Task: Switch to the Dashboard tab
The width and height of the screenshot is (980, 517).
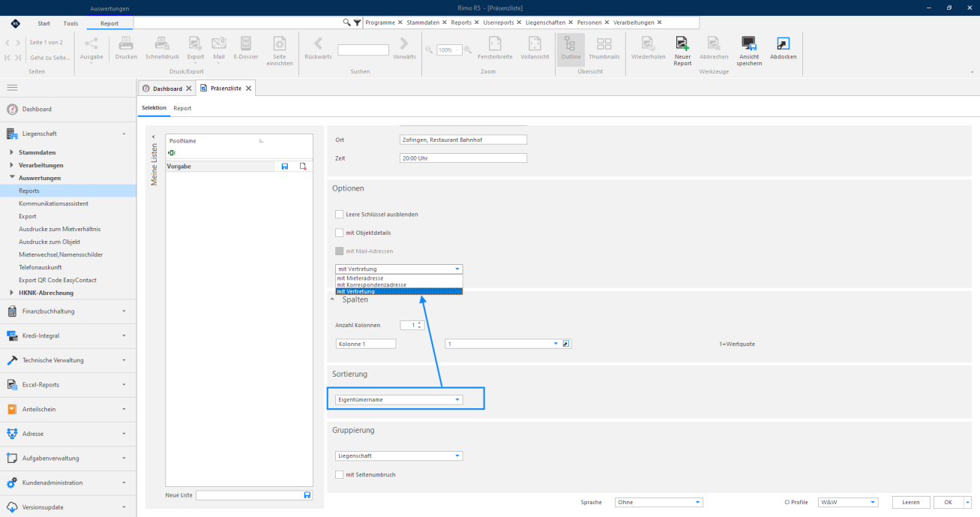Action: pos(167,89)
